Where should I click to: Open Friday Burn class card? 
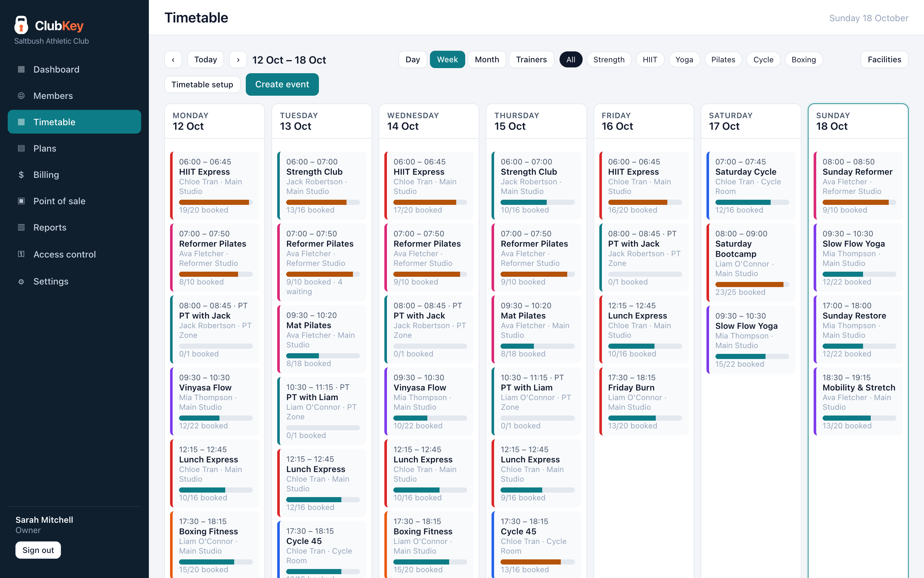click(x=644, y=401)
